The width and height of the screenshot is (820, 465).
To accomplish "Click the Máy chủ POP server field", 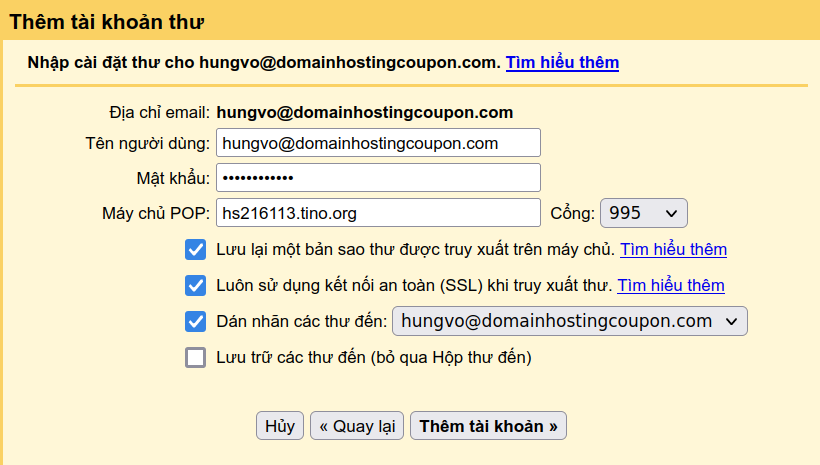I will [x=378, y=213].
